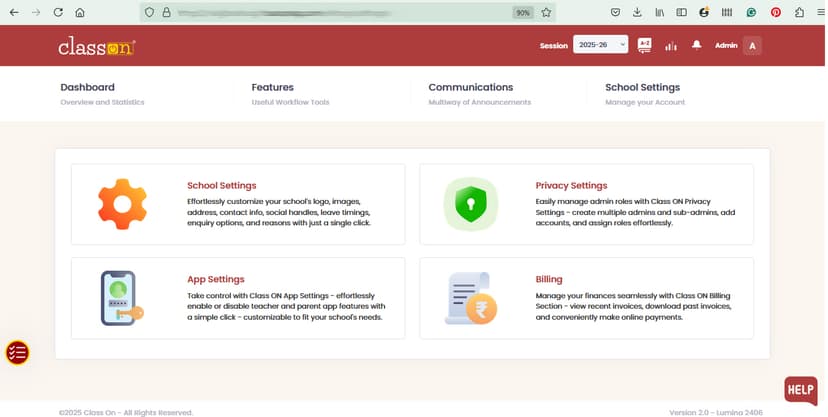The image size is (828, 417).
Task: Toggle the browser sidebar icon
Action: click(x=682, y=12)
